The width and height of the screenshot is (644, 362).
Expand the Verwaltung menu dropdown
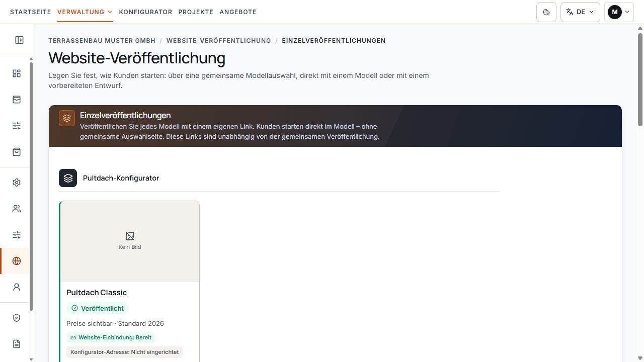(85, 12)
